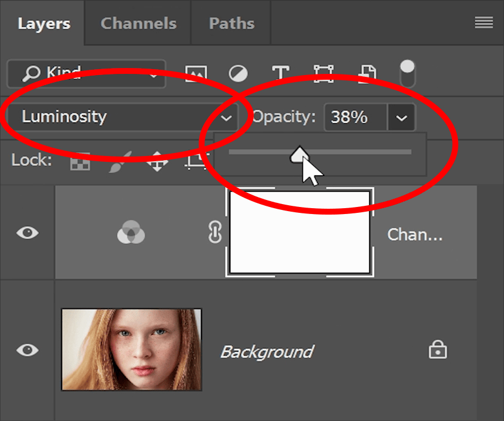Screen dimensions: 504x421
Task: Filter layers by pixel layer icon
Action: pos(196,73)
